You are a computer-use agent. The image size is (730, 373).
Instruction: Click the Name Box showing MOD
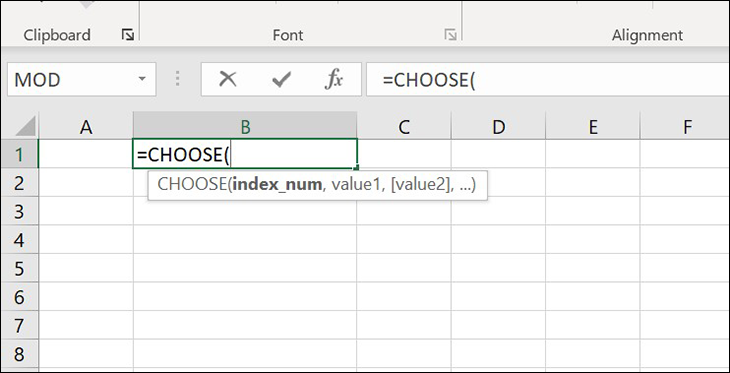coord(81,80)
